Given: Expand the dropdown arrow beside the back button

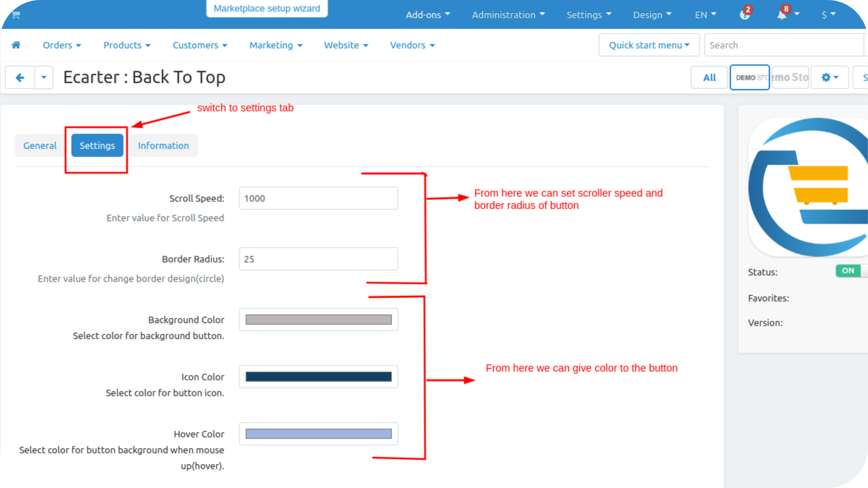Looking at the screenshot, I should (44, 77).
